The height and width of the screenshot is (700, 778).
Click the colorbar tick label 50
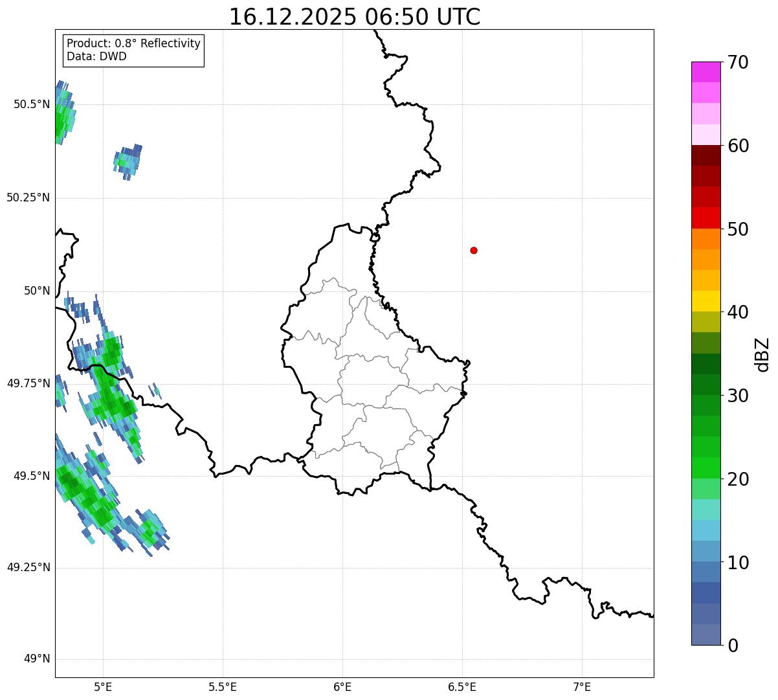738,229
